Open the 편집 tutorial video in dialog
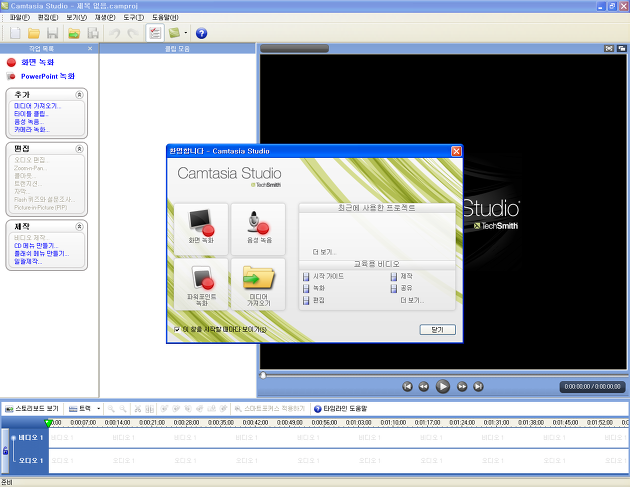 point(319,300)
